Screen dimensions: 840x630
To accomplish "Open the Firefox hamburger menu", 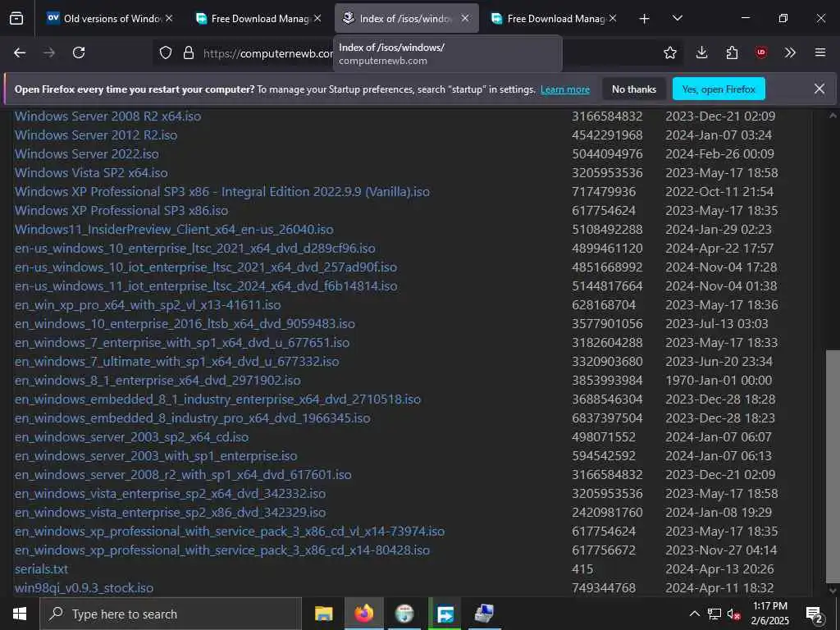I will 819,52.
